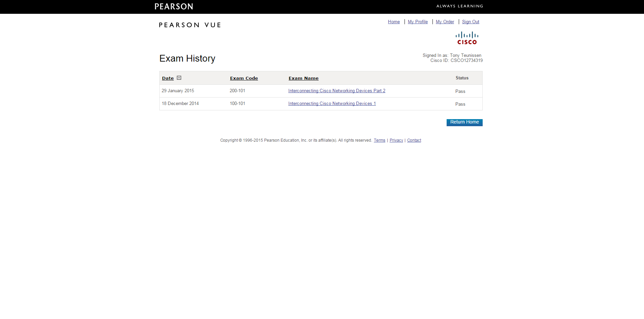Toggle the Date sort arrow icon
The height and width of the screenshot is (319, 644).
[179, 78]
